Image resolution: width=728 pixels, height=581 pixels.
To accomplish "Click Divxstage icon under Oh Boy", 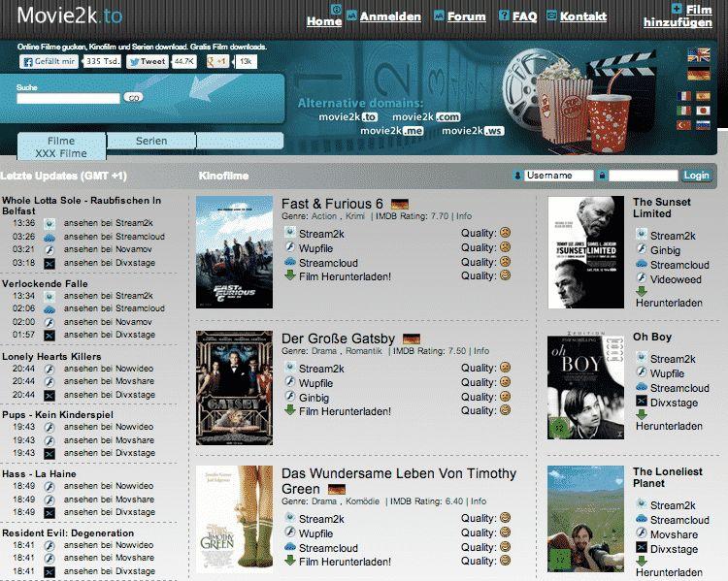I will pyautogui.click(x=641, y=402).
